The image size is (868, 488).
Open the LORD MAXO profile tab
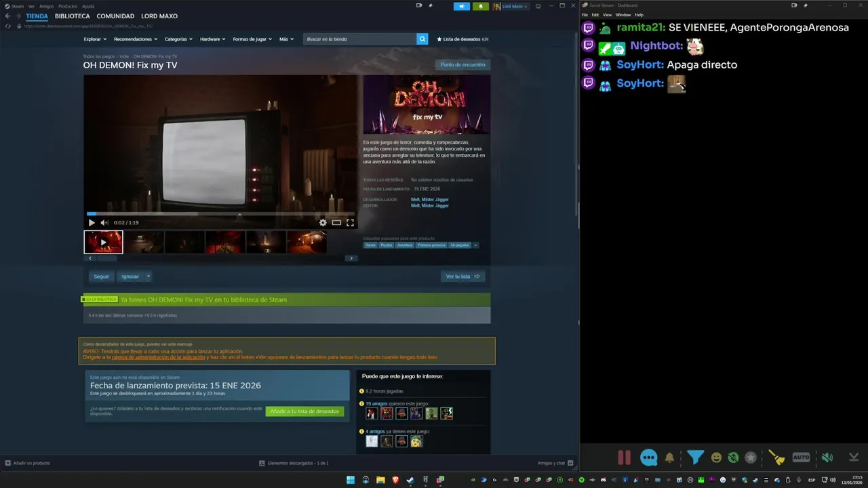[x=159, y=16]
